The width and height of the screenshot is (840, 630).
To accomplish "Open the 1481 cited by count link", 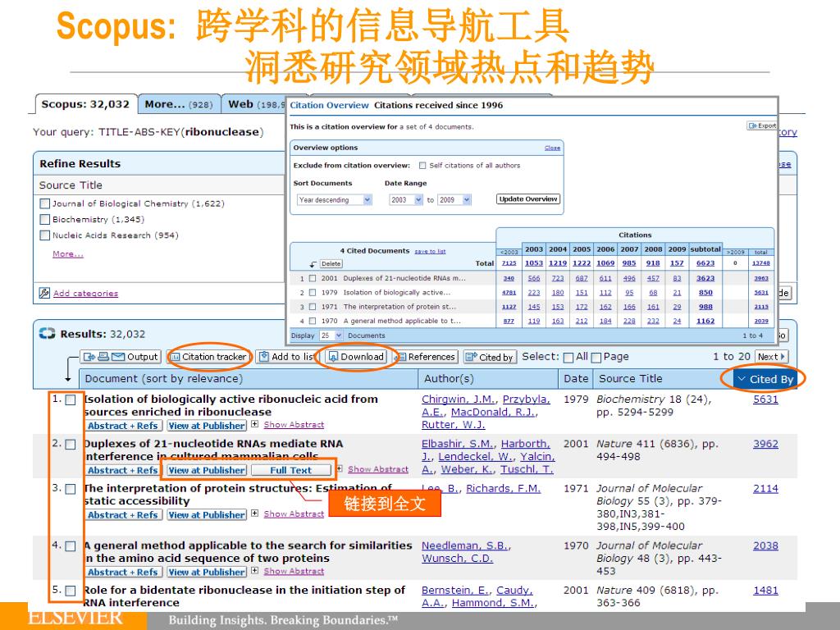I will pyautogui.click(x=765, y=590).
